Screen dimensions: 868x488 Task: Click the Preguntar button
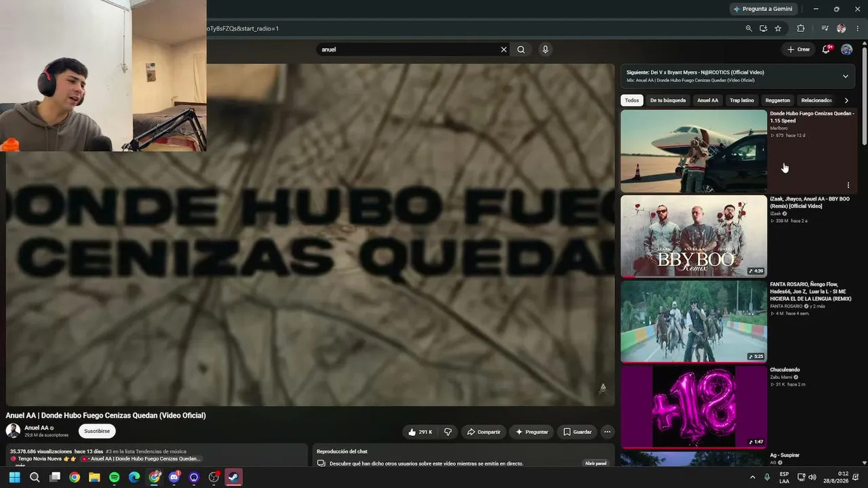click(532, 432)
